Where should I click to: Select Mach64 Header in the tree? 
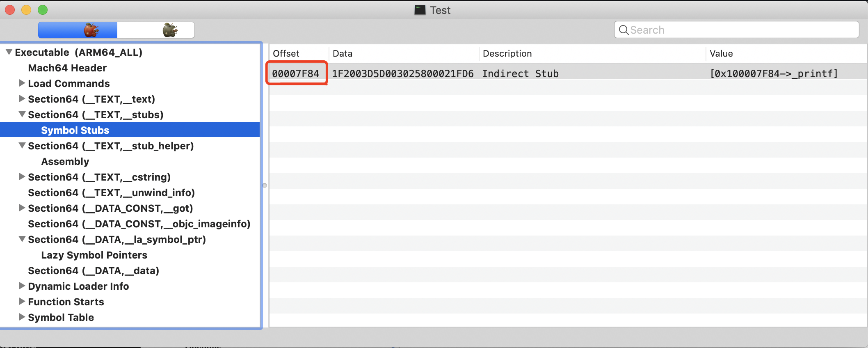[x=67, y=68]
